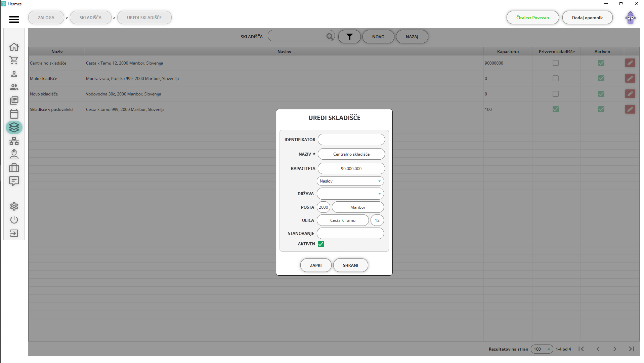Screen dimensions: 644x363
Task: Click the Novo button
Action: coord(378,37)
